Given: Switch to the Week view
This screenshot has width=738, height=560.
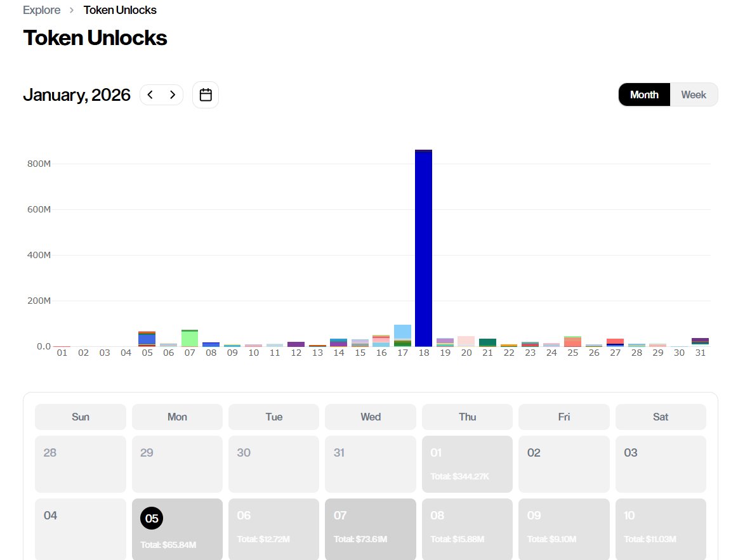Looking at the screenshot, I should pyautogui.click(x=694, y=94).
